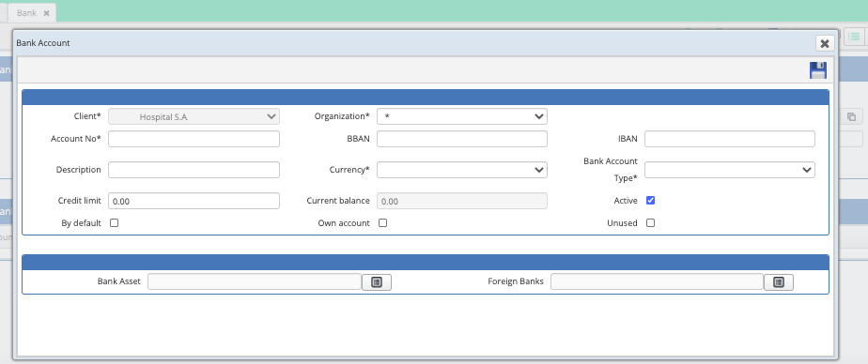Open the Currency dropdown list
The image size is (868, 364).
click(x=462, y=170)
